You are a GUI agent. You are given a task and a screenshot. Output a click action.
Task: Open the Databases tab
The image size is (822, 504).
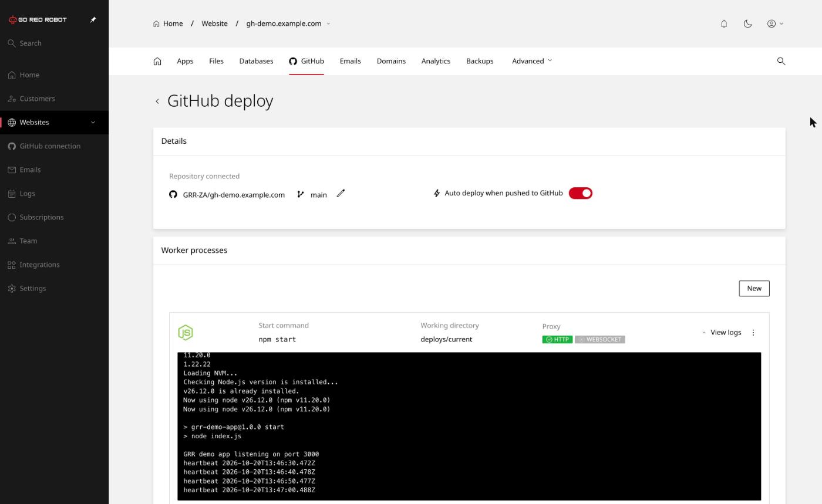pyautogui.click(x=256, y=61)
